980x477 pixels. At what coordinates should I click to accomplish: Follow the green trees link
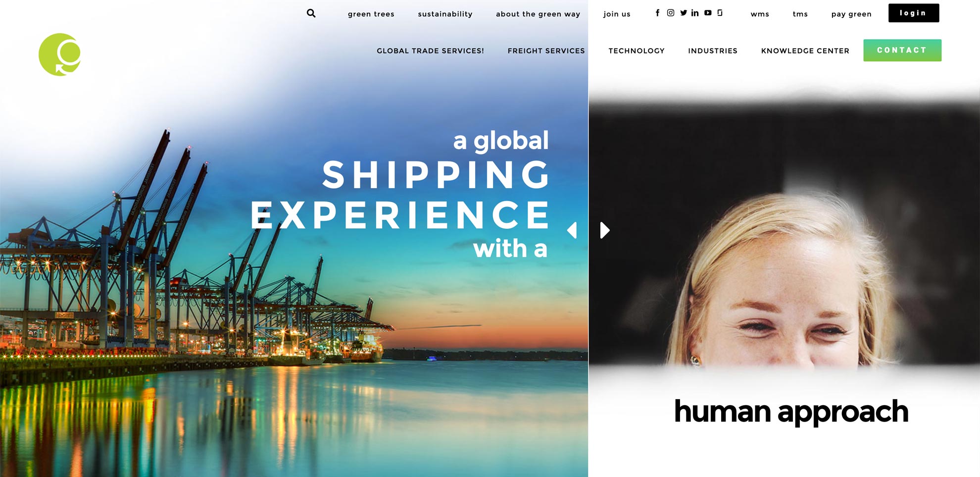coord(371,14)
